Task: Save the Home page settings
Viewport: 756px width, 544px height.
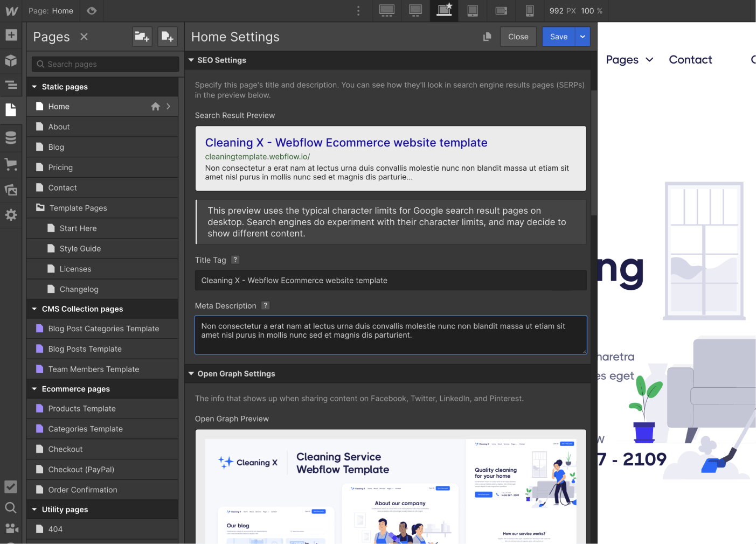Action: tap(558, 37)
